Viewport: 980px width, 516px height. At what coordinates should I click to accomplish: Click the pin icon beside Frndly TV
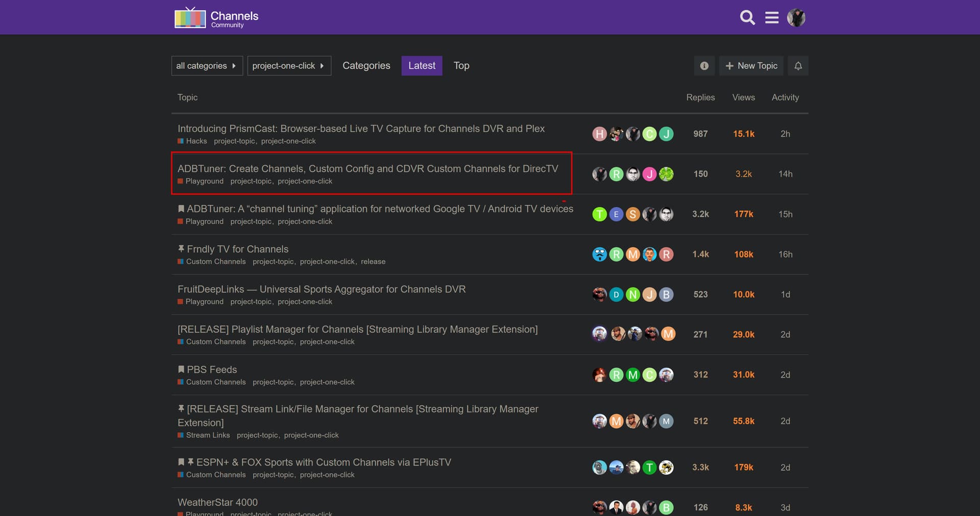pyautogui.click(x=181, y=249)
